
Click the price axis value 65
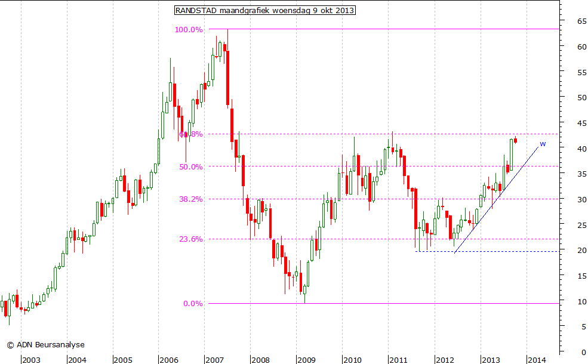tap(581, 21)
